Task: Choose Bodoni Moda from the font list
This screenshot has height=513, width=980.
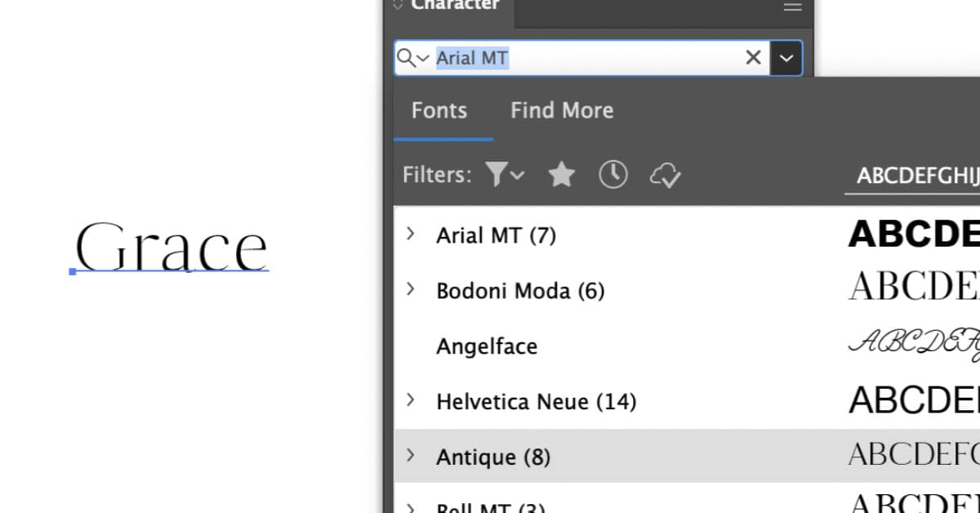Action: pos(520,290)
